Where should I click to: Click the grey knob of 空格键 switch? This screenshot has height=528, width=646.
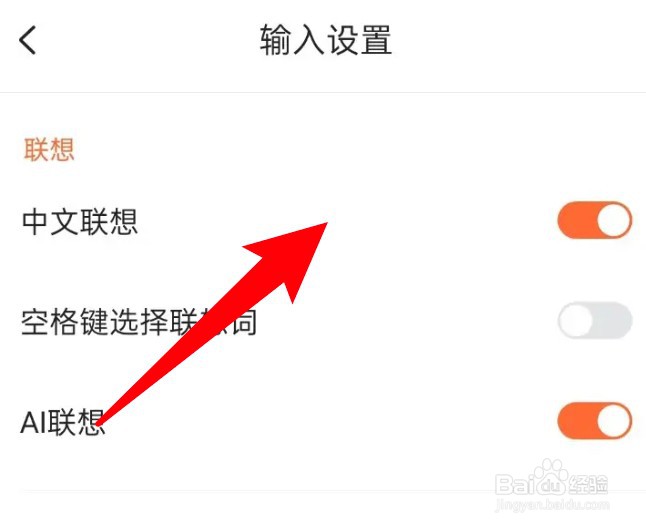click(576, 320)
